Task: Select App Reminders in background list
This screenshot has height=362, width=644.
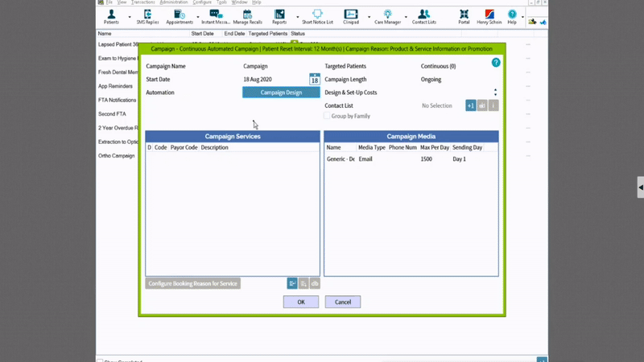Action: pyautogui.click(x=115, y=86)
